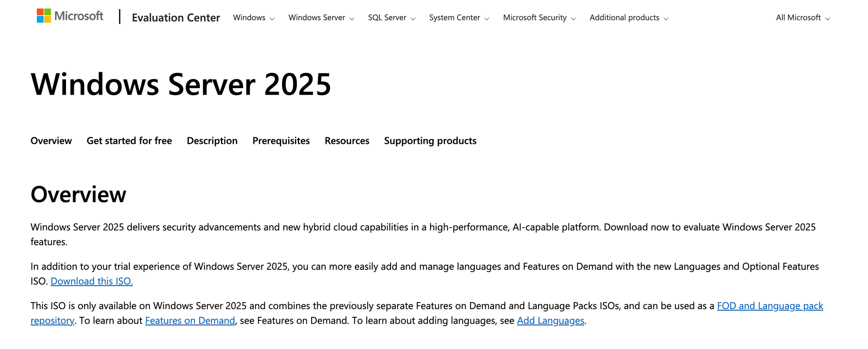Open the All Microsoft dropdown

pyautogui.click(x=803, y=18)
